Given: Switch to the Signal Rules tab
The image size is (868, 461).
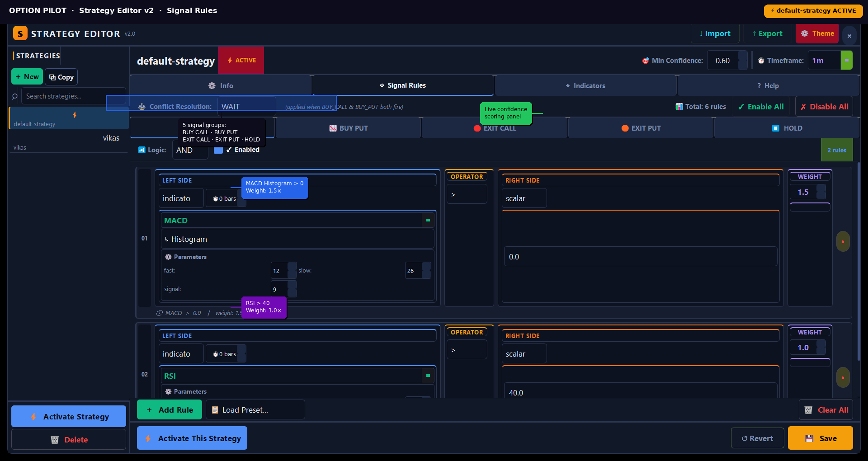Looking at the screenshot, I should (403, 85).
